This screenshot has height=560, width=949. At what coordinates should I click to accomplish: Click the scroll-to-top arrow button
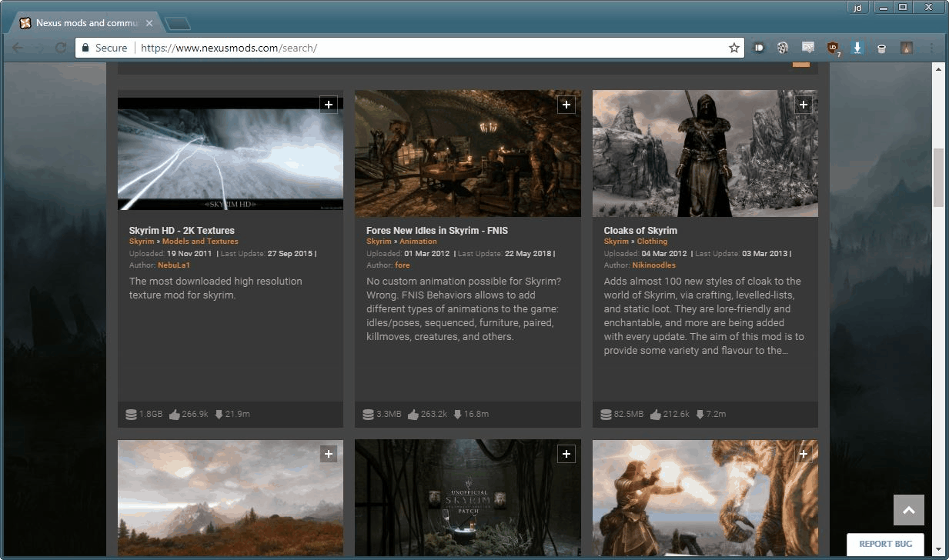tap(908, 510)
